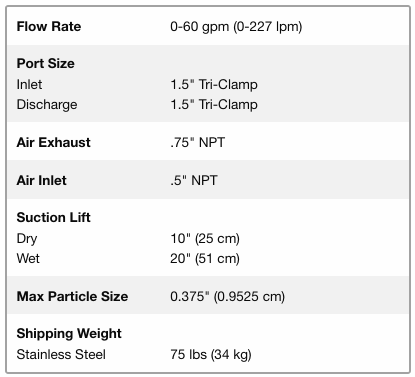The width and height of the screenshot is (415, 377).
Task: Select the Discharge 1.5" Tri-Clamp value
Action: pyautogui.click(x=214, y=104)
